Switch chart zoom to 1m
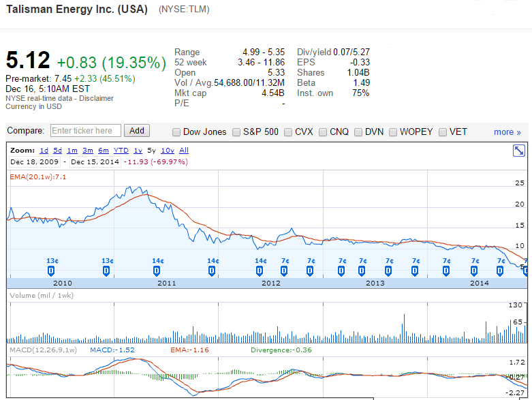 tap(72, 151)
